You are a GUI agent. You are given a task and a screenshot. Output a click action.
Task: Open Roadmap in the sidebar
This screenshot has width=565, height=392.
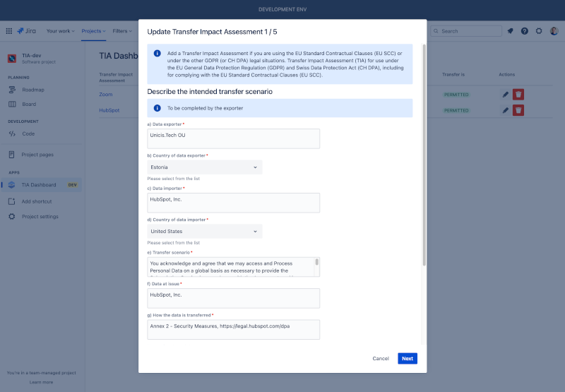(x=33, y=90)
